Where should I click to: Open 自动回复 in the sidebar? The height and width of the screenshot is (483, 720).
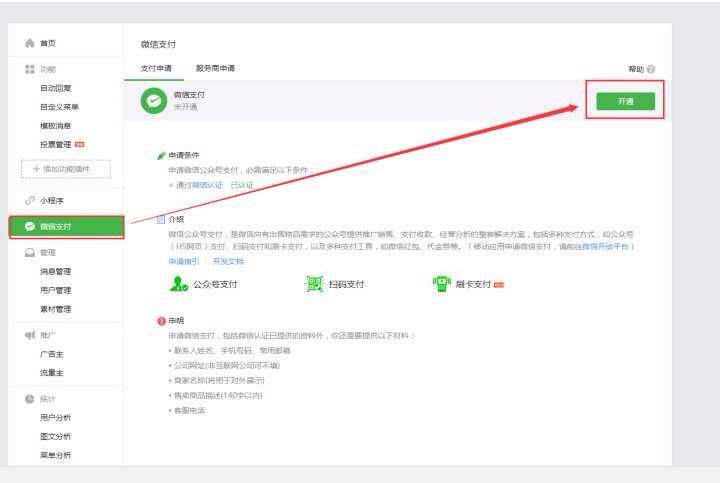pyautogui.click(x=56, y=88)
